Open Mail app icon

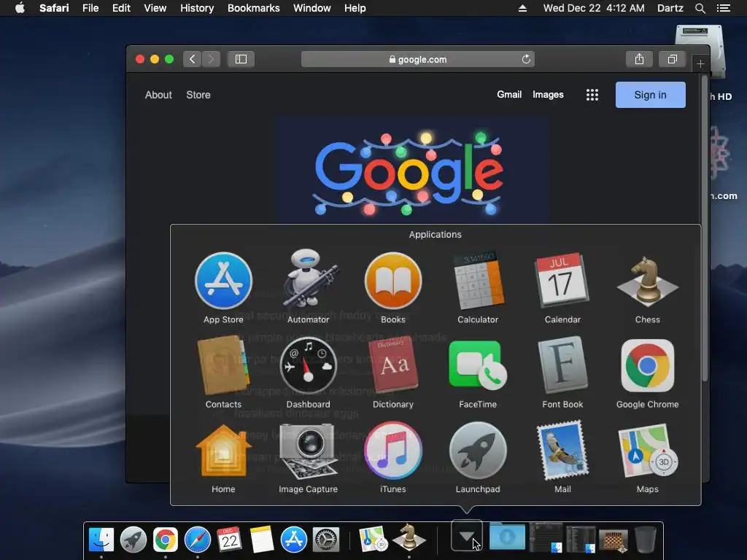click(562, 451)
